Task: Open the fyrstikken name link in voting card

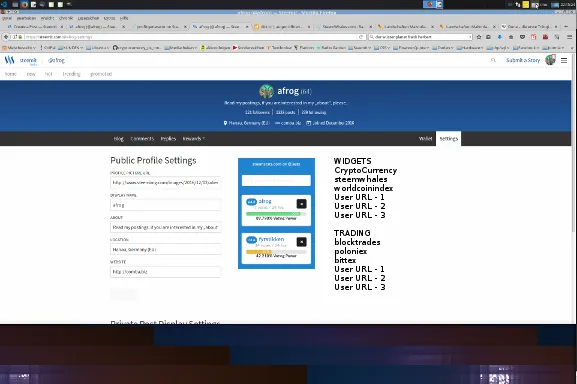Action: [x=271, y=239]
